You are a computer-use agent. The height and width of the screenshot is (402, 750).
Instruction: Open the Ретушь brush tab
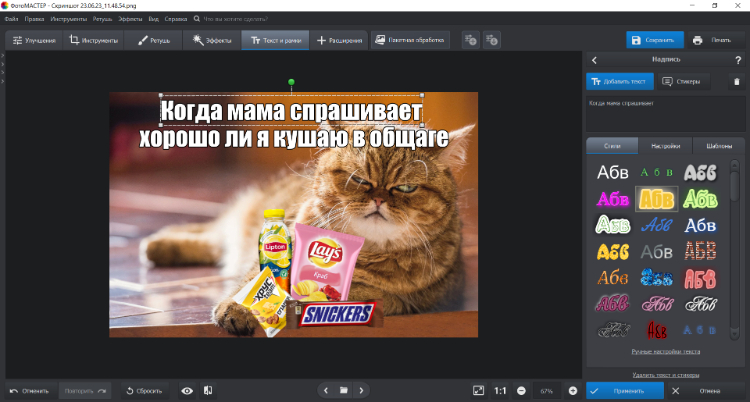point(154,41)
